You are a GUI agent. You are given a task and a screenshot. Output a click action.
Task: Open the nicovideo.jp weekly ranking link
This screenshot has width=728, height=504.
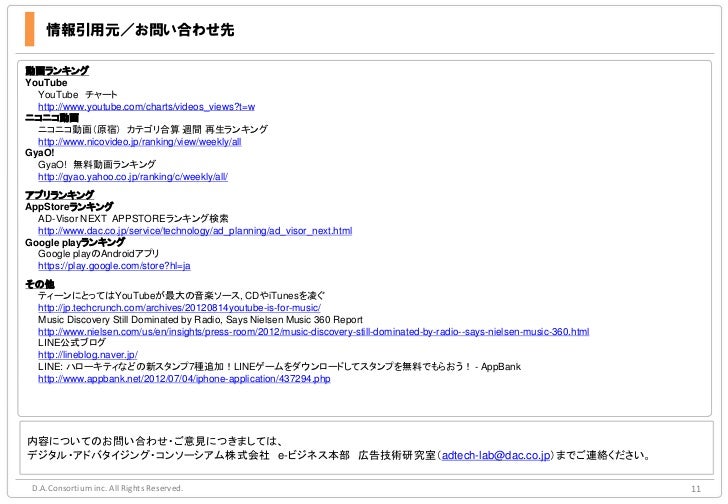click(x=140, y=142)
